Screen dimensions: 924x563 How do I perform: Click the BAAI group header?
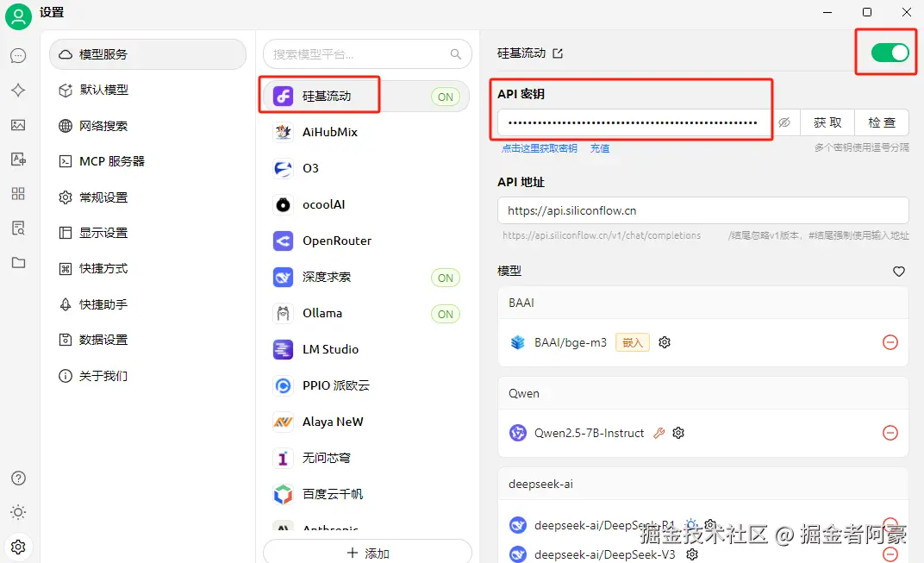tap(703, 303)
